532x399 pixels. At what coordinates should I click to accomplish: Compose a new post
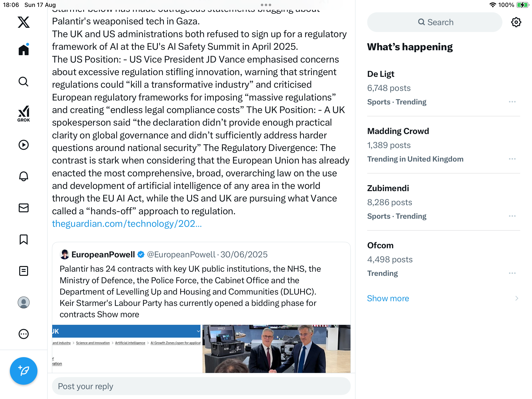pos(24,371)
